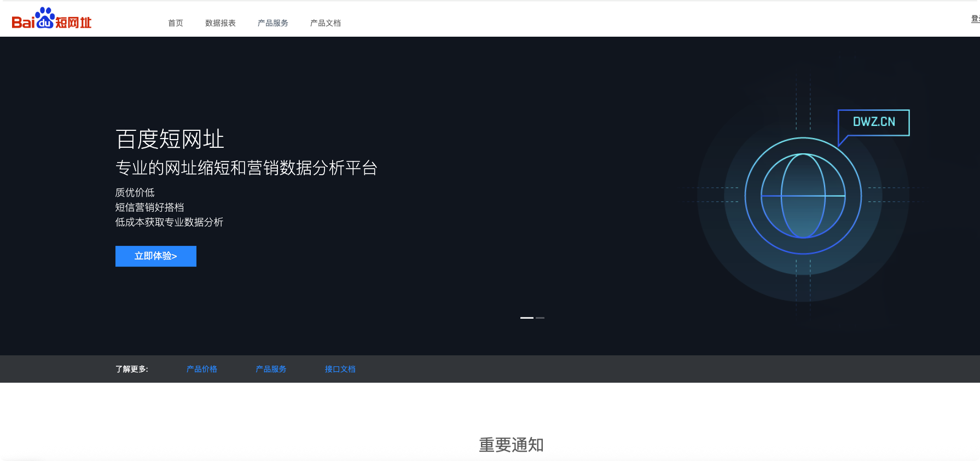980x461 pixels.
Task: Click the Baidu 短网址 logo
Action: tap(51, 18)
